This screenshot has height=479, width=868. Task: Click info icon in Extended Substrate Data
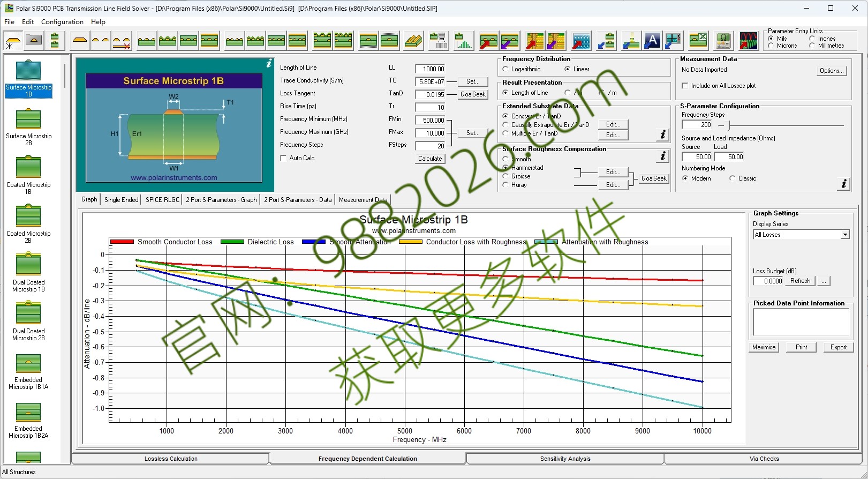tap(663, 134)
